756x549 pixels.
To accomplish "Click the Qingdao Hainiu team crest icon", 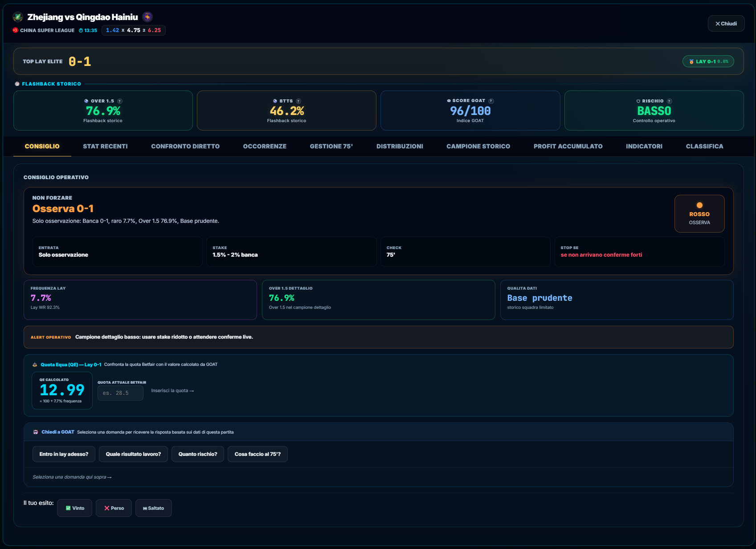I will (147, 17).
